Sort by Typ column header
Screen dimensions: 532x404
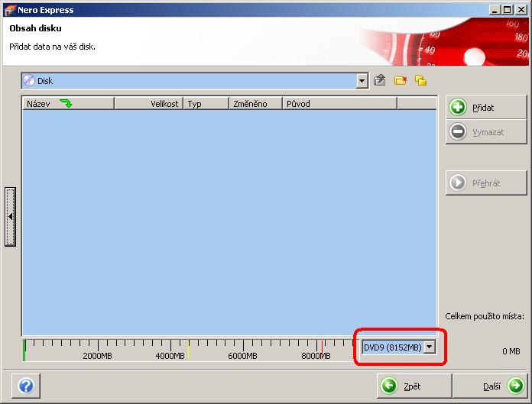pyautogui.click(x=206, y=104)
